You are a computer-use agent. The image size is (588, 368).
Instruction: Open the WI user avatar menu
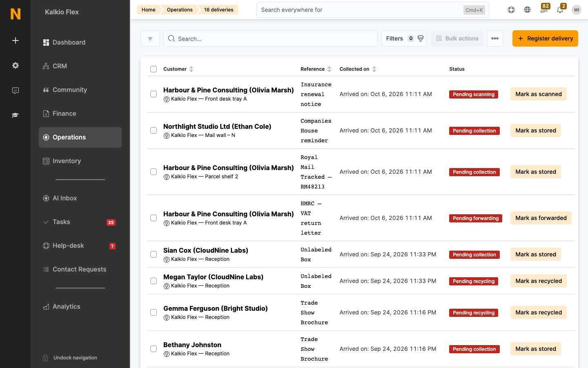[577, 10]
